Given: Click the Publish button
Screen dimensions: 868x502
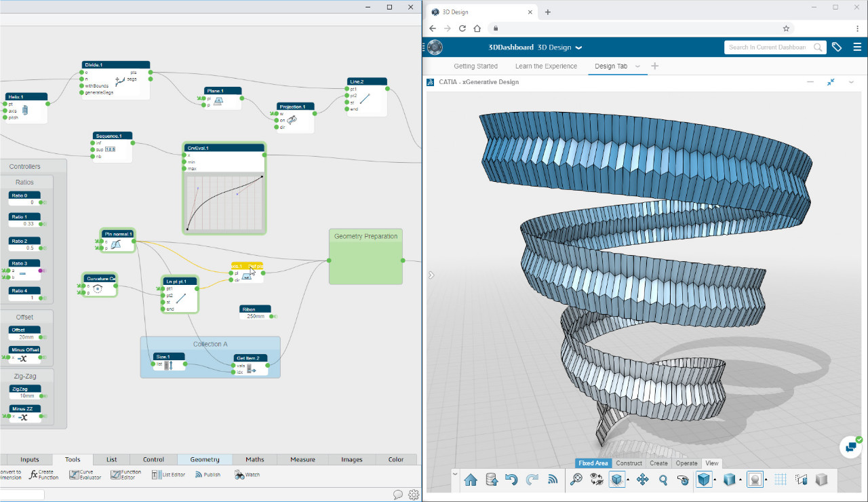Looking at the screenshot, I should [x=208, y=475].
